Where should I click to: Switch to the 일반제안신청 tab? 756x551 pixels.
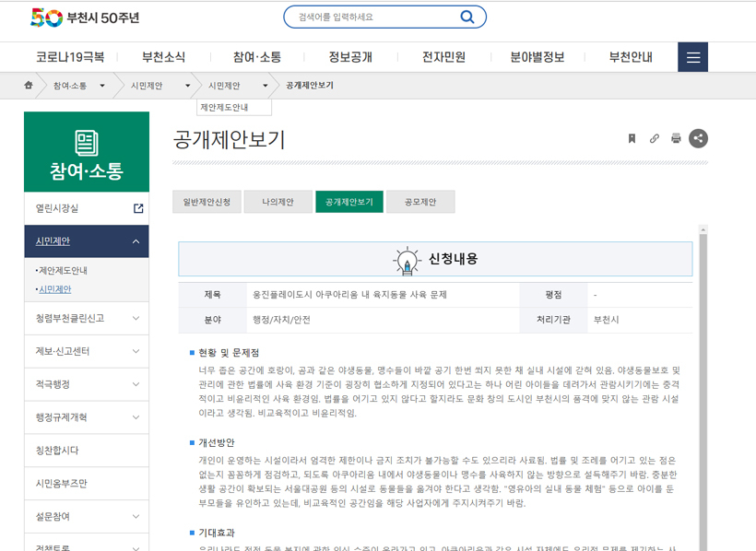pyautogui.click(x=207, y=202)
